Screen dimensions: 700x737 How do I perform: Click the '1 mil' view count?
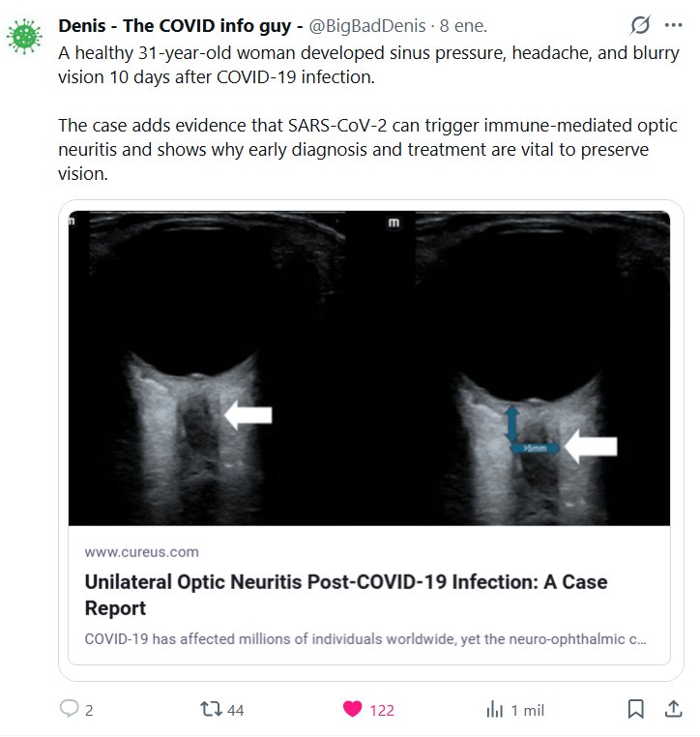coord(527,710)
